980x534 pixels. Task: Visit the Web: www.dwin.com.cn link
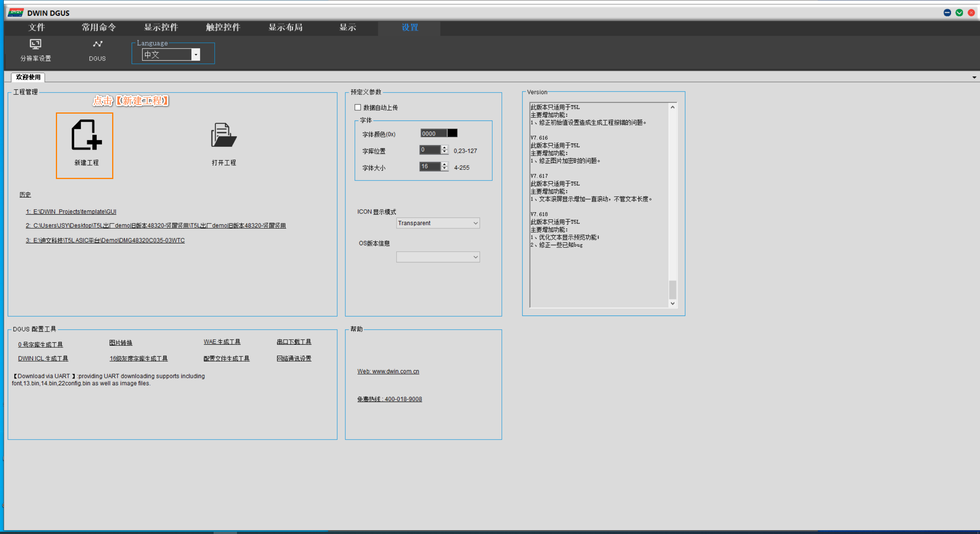pos(388,371)
